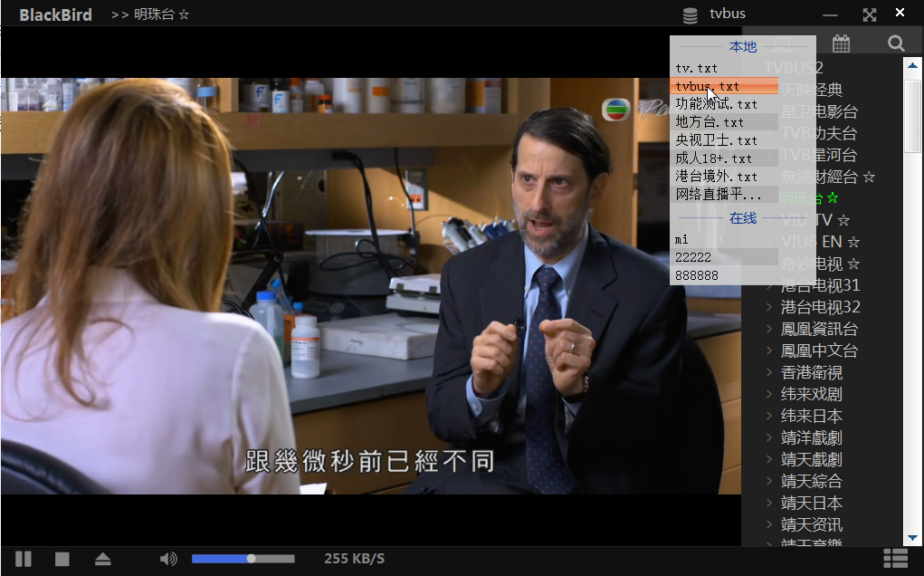The width and height of the screenshot is (924, 576).
Task: Toggle favorite star on 奇妙电视
Action: tap(853, 264)
